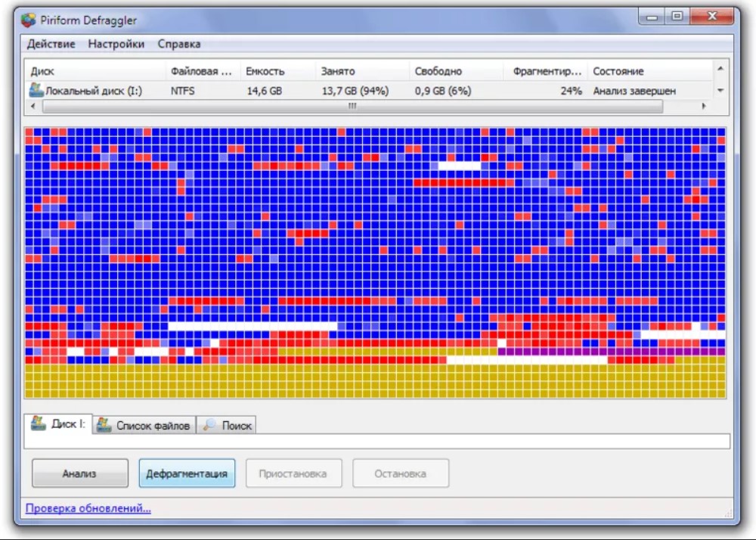Open the Действие menu
Screen dimensions: 756x540
pos(51,44)
